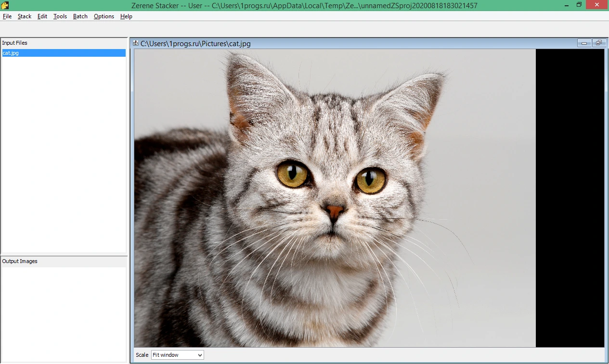Image resolution: width=609 pixels, height=364 pixels.
Task: Open the Stack menu
Action: tap(25, 16)
